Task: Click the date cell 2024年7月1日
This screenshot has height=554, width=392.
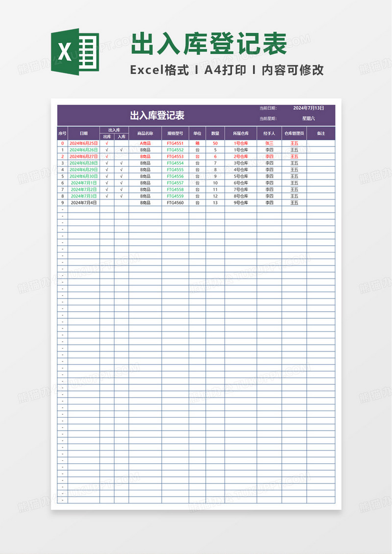Action: click(x=84, y=183)
